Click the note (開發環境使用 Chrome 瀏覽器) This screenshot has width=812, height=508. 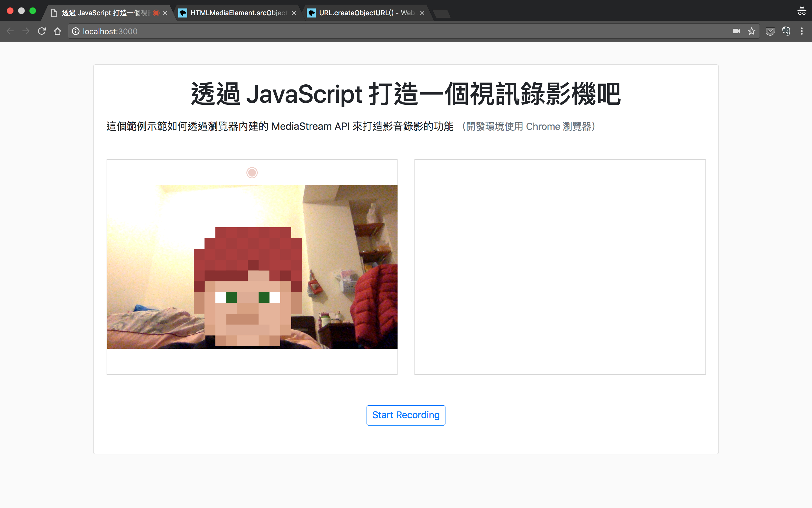click(x=529, y=126)
